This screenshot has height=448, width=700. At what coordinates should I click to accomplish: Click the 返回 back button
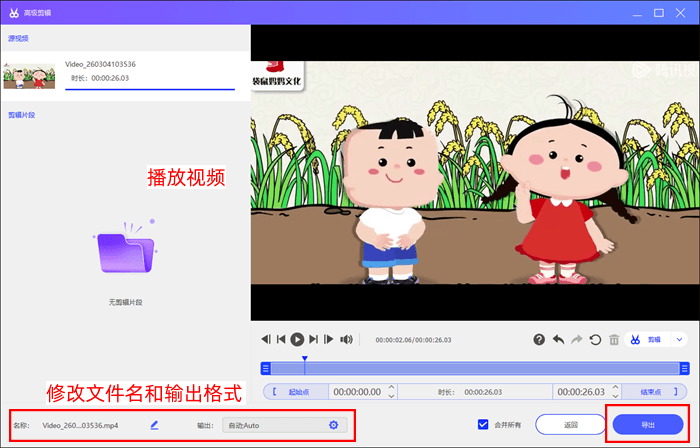pos(571,425)
